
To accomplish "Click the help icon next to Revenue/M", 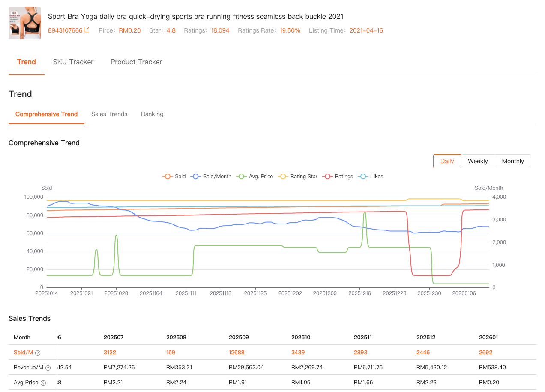I will click(x=48, y=368).
